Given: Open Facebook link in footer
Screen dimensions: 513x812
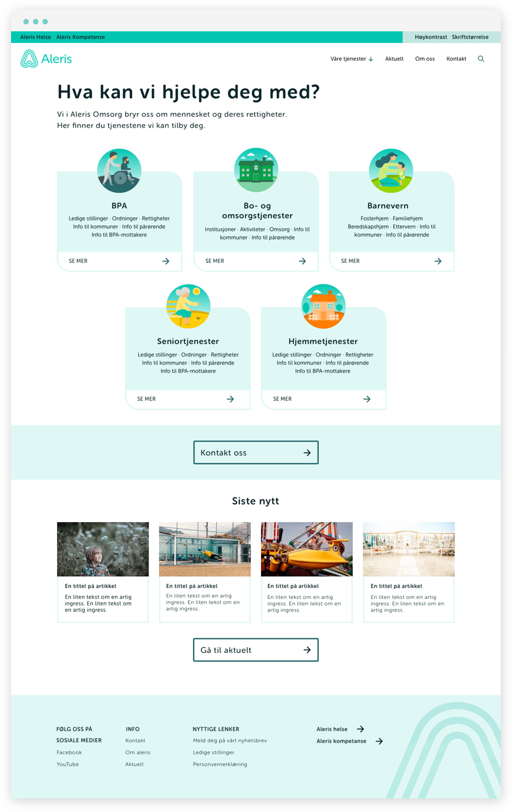Looking at the screenshot, I should tap(69, 752).
